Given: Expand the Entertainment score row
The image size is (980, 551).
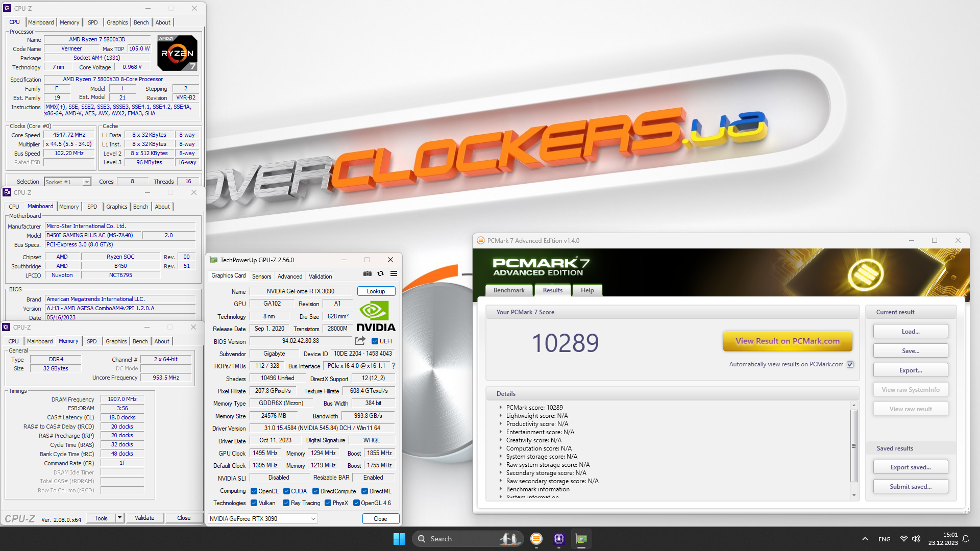Looking at the screenshot, I should point(500,432).
